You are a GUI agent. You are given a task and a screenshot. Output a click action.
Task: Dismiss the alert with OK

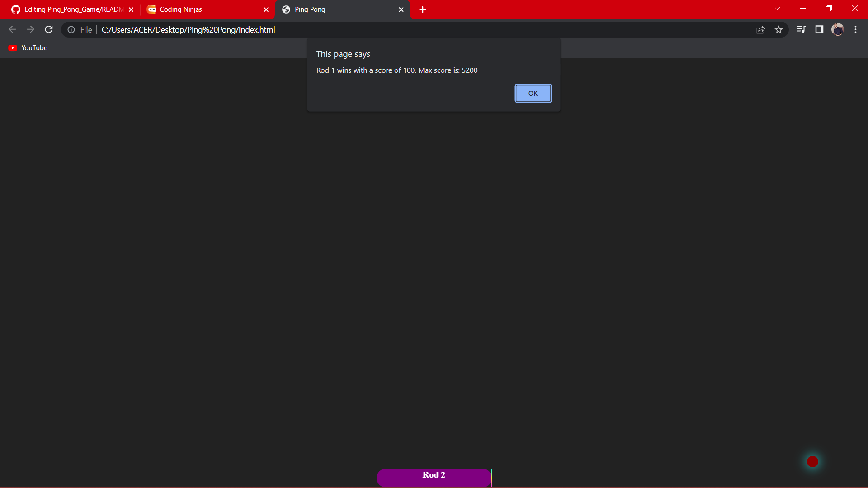point(533,93)
